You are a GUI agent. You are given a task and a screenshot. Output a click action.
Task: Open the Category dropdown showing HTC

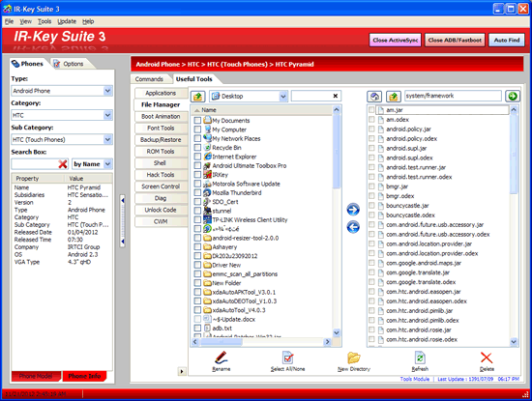coord(107,115)
